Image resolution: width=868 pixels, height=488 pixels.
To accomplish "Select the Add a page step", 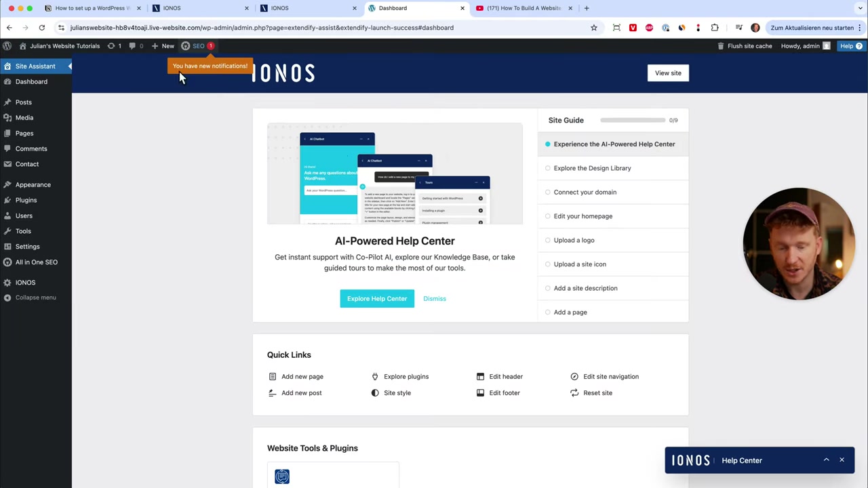I will (x=613, y=312).
